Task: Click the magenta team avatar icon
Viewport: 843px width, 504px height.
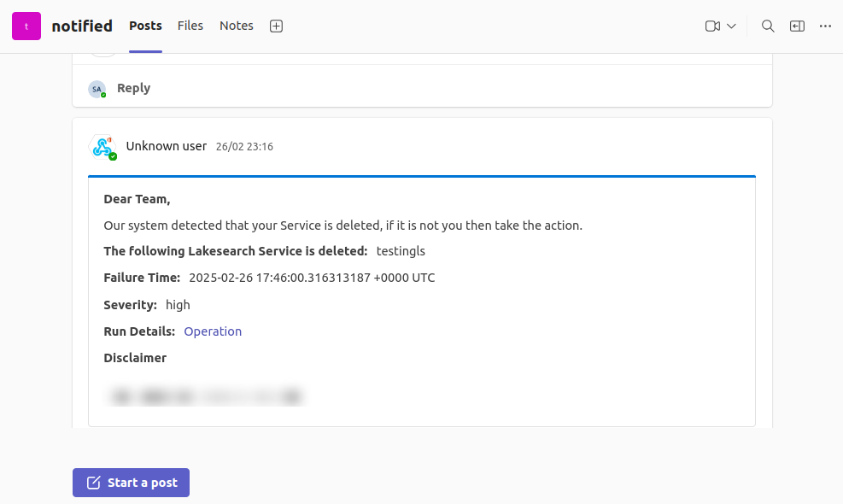Action: (26, 26)
